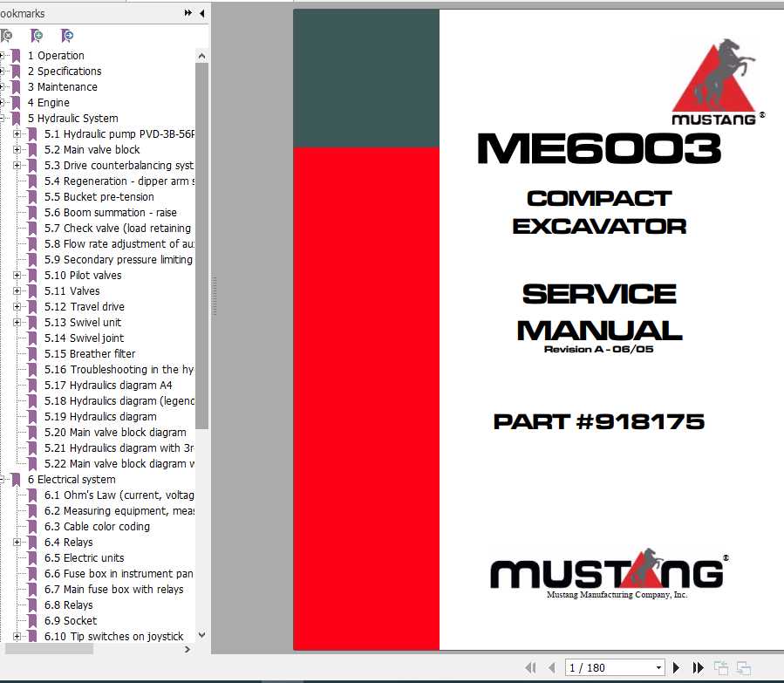Expand 5.2 Main valve block bookmark

click(x=17, y=149)
